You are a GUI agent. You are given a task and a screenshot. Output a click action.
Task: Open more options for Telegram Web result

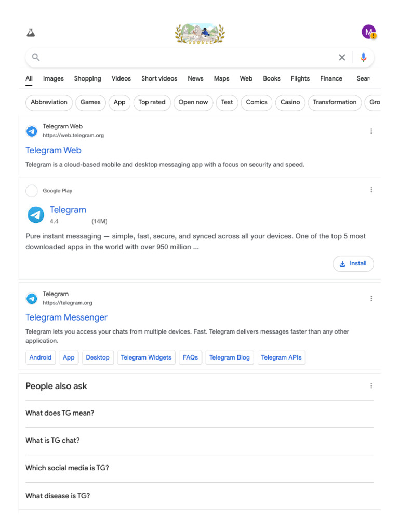[371, 131]
